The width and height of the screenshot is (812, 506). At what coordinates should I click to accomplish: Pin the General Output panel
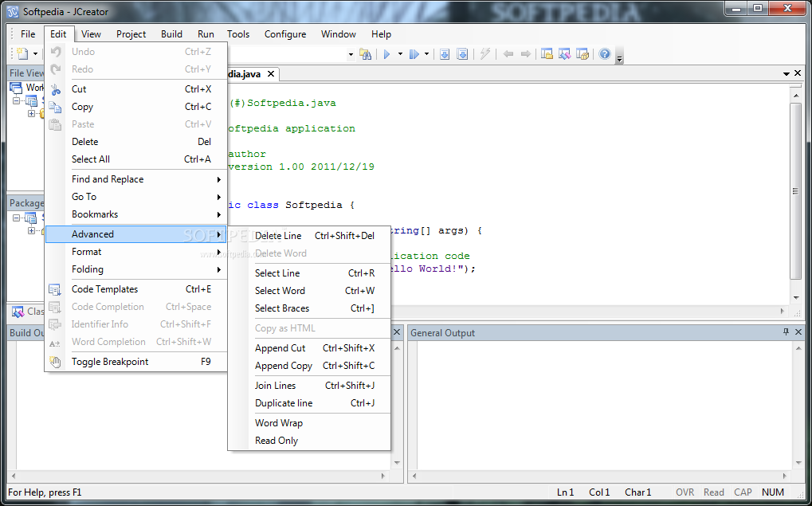click(787, 332)
